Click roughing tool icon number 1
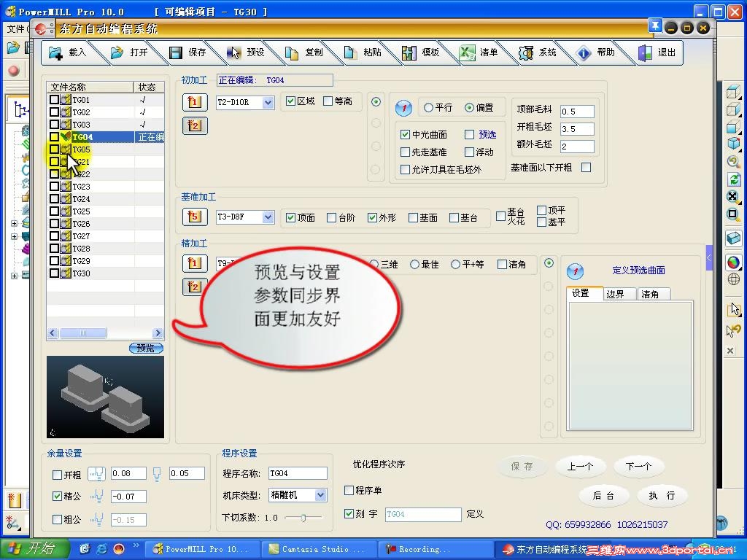 coord(195,102)
